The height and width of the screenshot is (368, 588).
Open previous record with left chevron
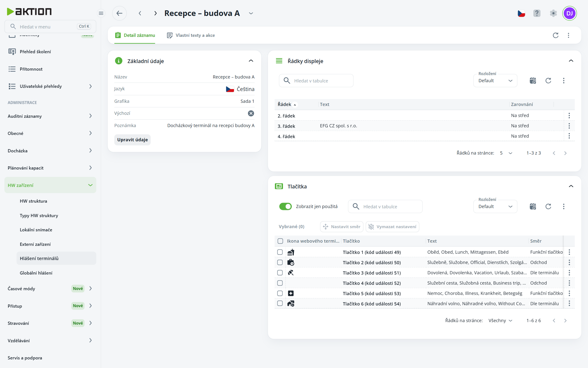click(x=140, y=13)
